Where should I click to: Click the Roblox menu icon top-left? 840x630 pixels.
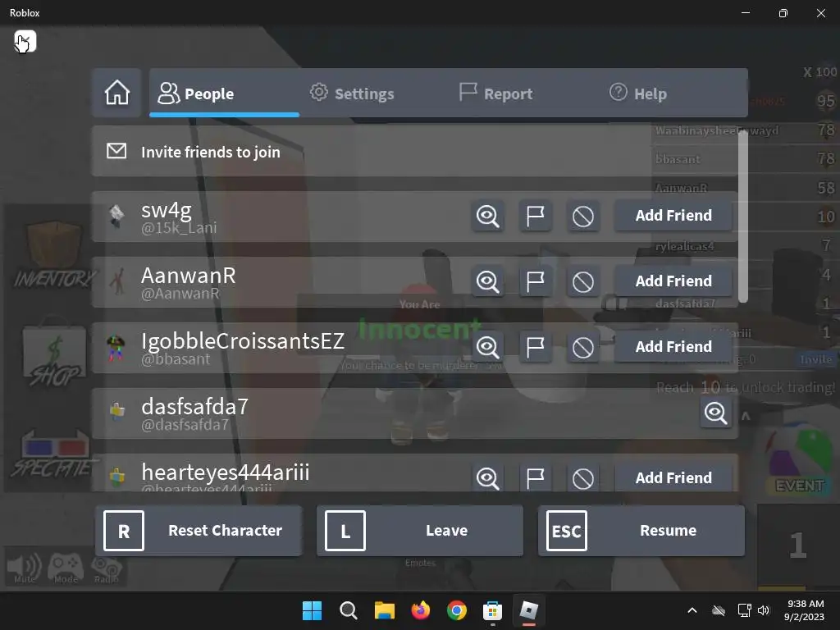click(x=25, y=41)
